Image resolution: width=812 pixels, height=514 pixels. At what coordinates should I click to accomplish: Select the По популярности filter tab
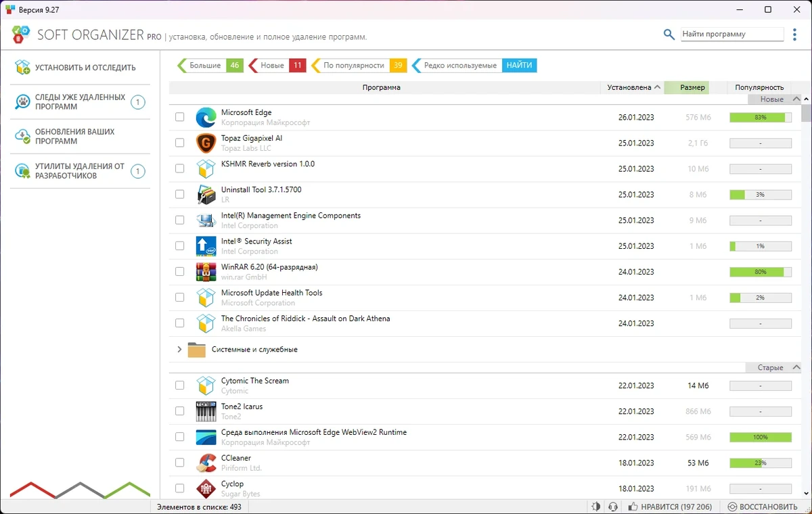(x=359, y=66)
